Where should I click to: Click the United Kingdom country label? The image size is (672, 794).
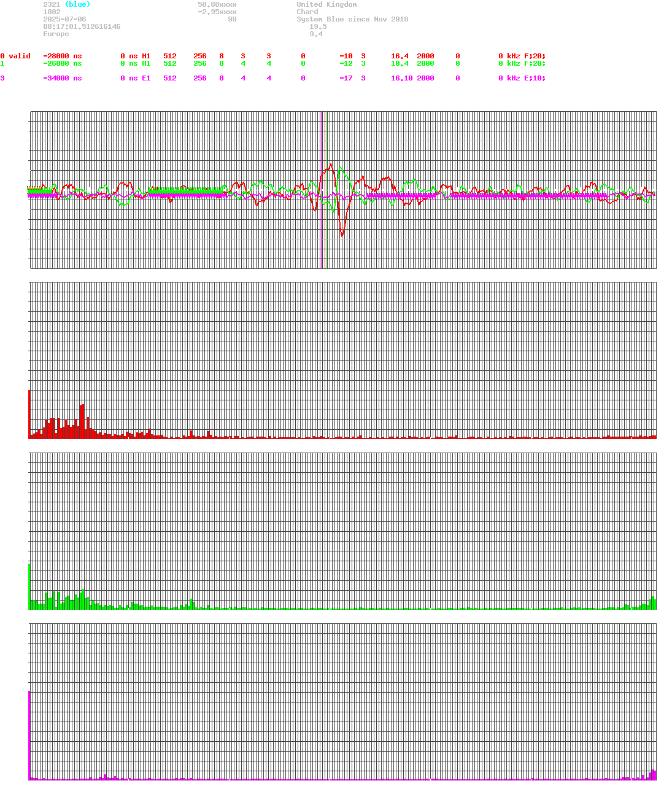(x=326, y=4)
